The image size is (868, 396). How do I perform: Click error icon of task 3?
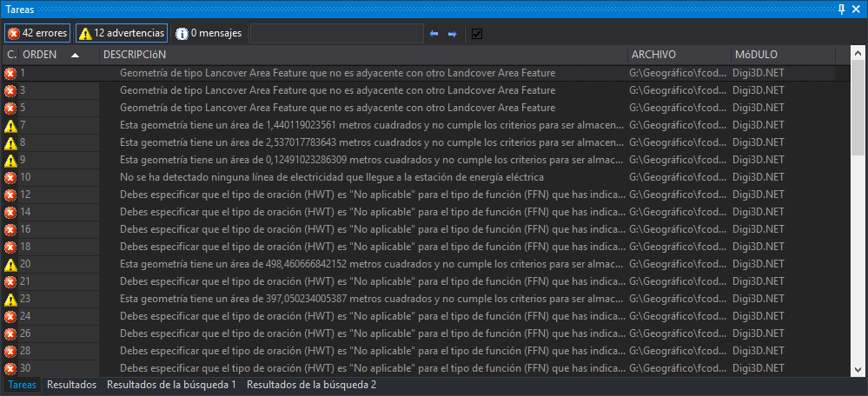10,90
